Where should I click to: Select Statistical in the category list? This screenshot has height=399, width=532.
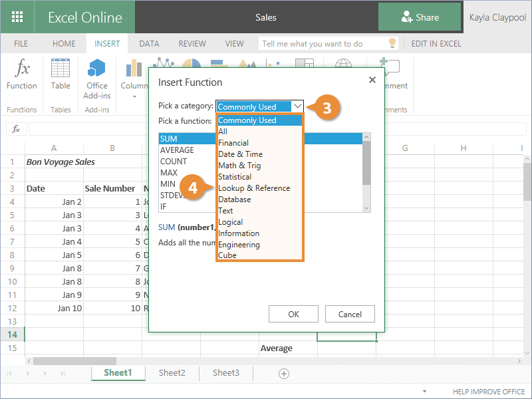tap(235, 177)
